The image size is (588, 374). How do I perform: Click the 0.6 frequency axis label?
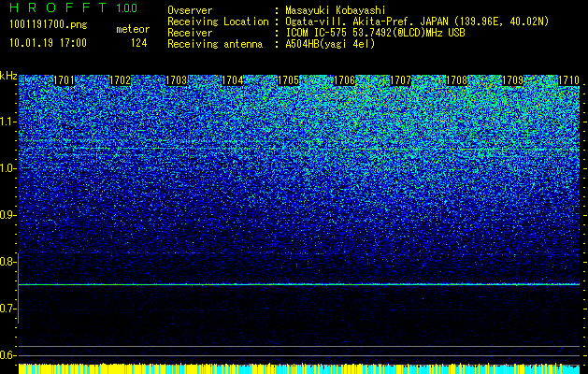(x=7, y=355)
